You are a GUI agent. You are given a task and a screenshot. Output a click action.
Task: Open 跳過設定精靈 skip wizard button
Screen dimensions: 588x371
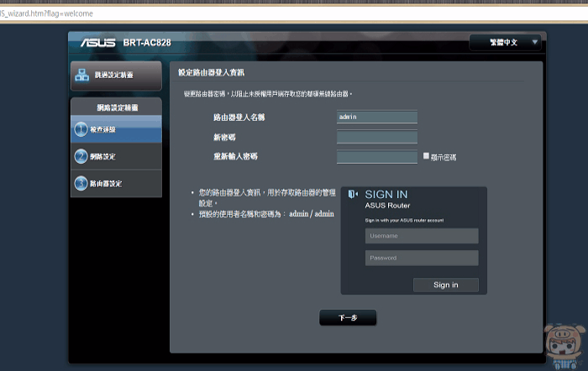click(116, 76)
